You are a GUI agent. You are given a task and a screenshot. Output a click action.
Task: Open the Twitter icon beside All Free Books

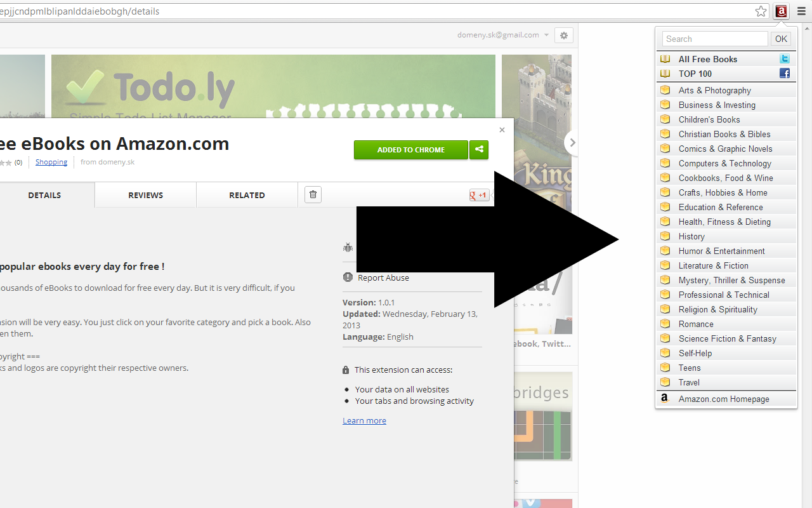pyautogui.click(x=785, y=59)
